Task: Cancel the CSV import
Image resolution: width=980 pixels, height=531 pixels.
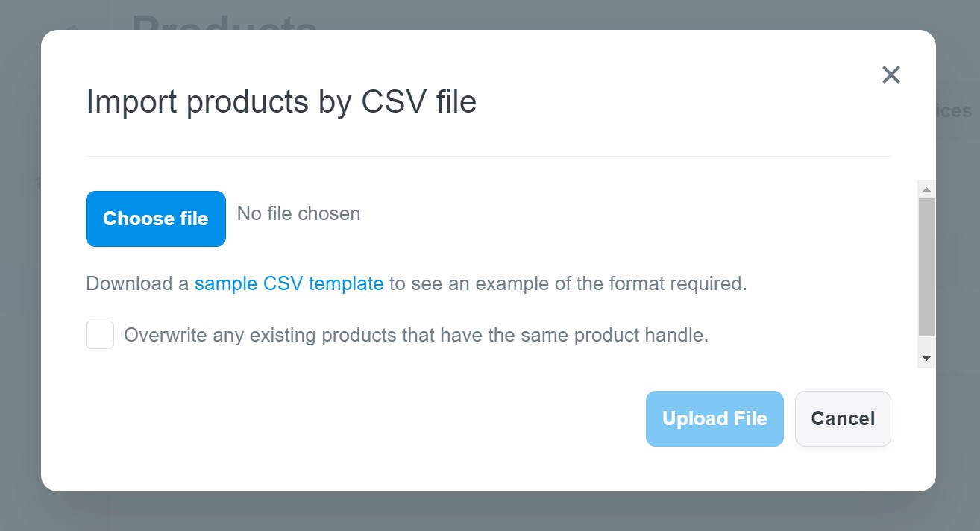Action: coord(843,418)
